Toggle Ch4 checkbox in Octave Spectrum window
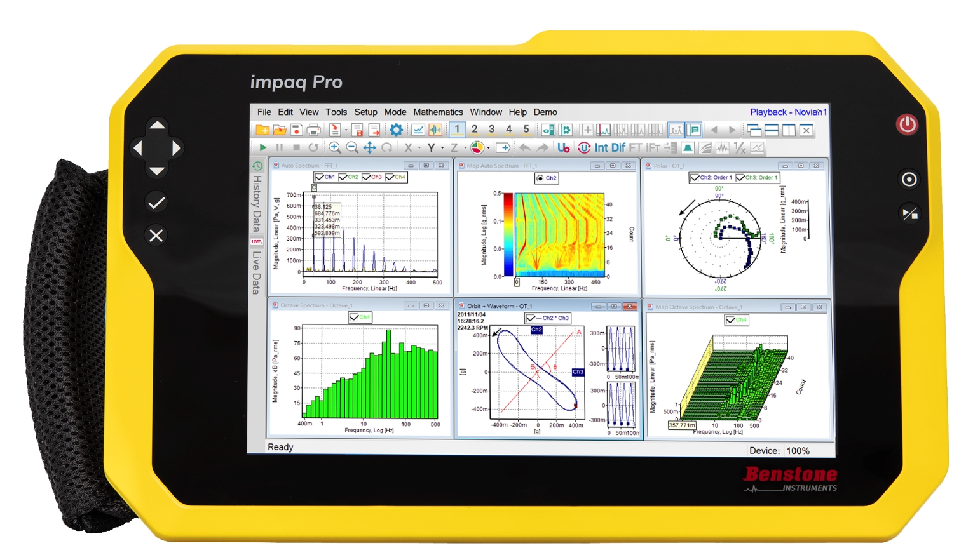This screenshot has height=555, width=980. (354, 317)
